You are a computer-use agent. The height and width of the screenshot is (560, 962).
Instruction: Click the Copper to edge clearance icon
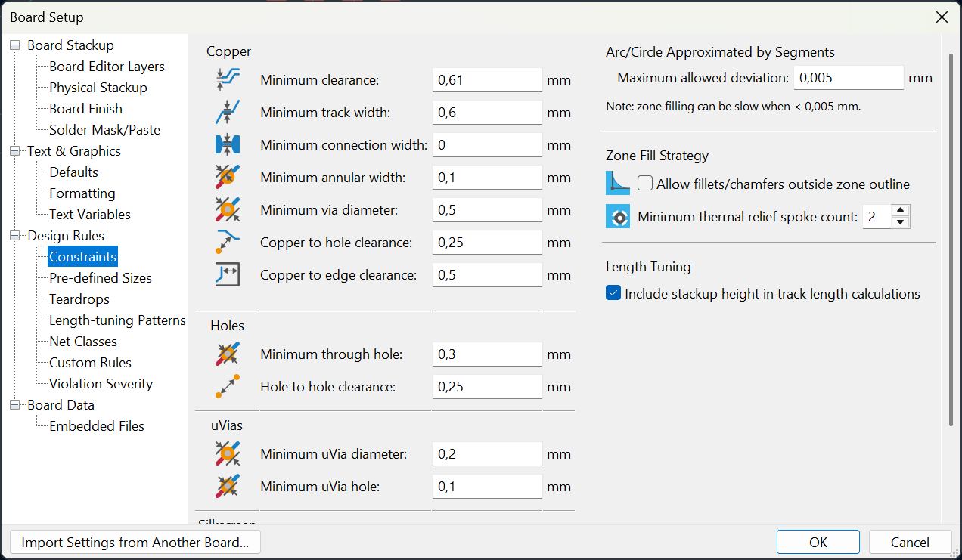(x=227, y=275)
